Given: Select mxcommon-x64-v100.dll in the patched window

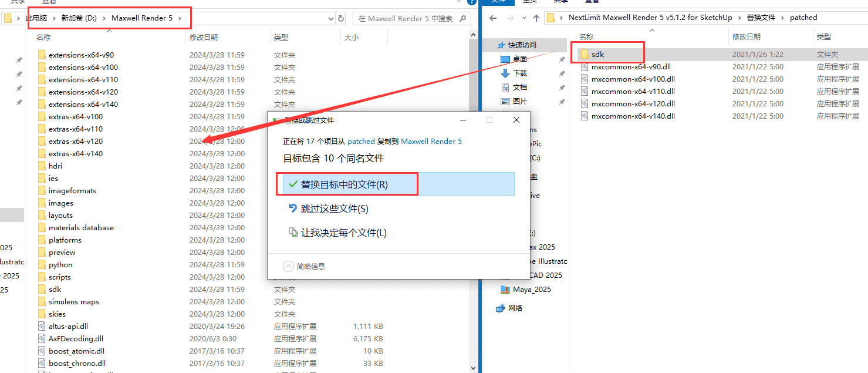Looking at the screenshot, I should coord(722,79).
